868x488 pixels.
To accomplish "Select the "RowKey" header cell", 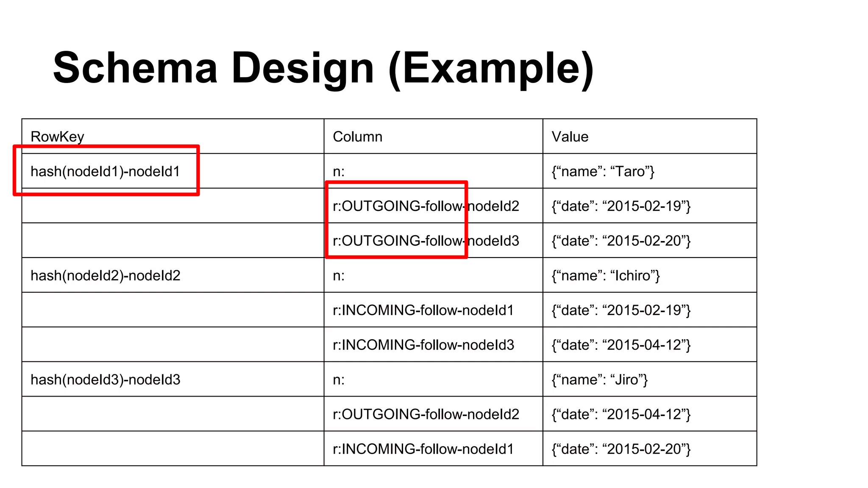I will click(x=173, y=136).
